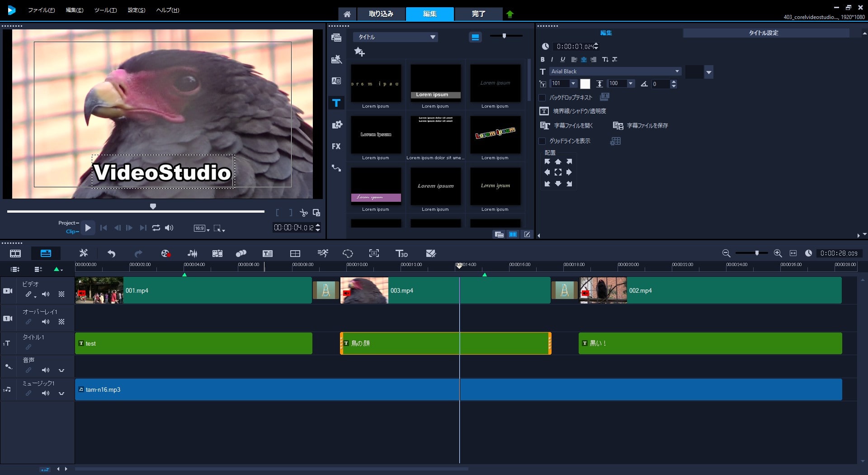Open the FX filter library

tap(336, 146)
